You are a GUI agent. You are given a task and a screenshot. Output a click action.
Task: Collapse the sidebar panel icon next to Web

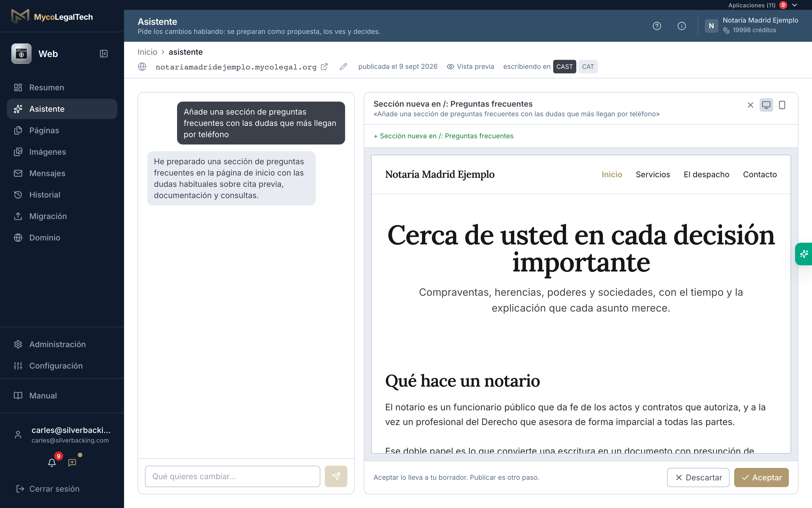tap(104, 54)
